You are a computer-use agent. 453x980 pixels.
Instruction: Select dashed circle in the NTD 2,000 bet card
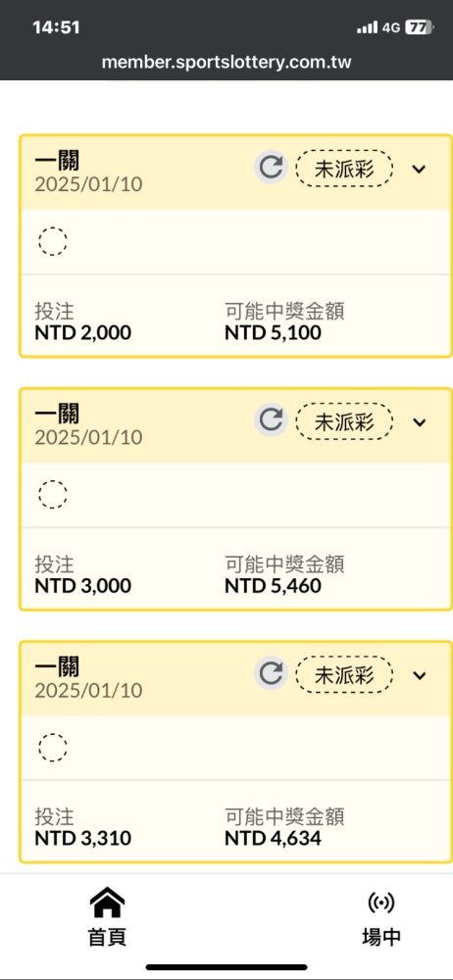click(x=53, y=241)
